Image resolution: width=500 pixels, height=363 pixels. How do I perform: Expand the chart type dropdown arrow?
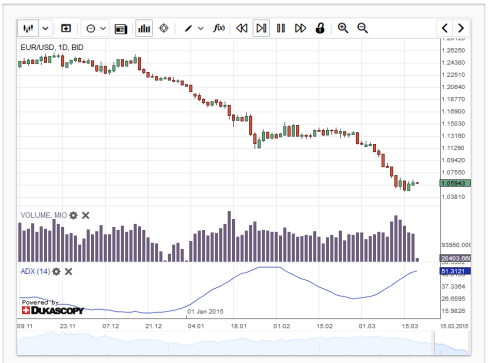tap(45, 28)
